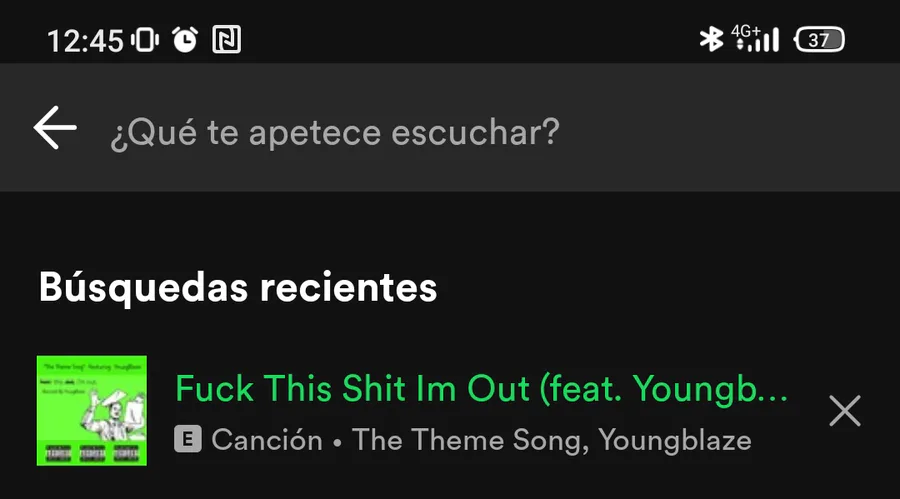
Task: Tap the explicit 'E' badge icon
Action: pyautogui.click(x=188, y=440)
